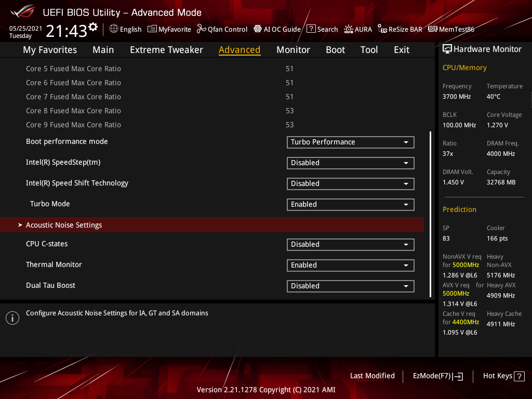This screenshot has height=399, width=532.
Task: Click the EzMode exit arrow icon
Action: pyautogui.click(x=458, y=376)
